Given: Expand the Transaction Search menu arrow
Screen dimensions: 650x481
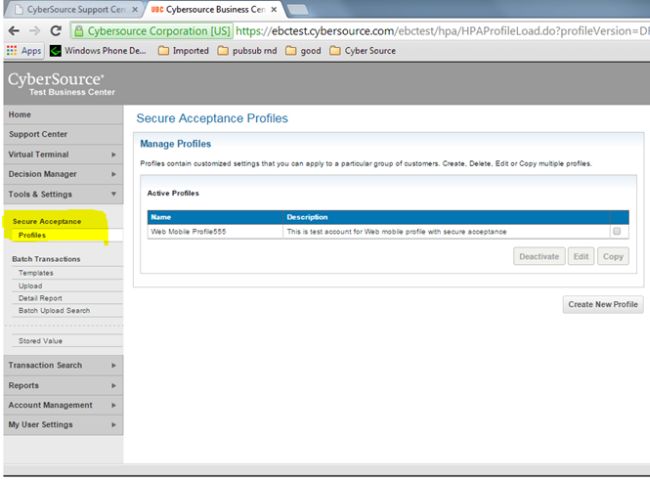Looking at the screenshot, I should pyautogui.click(x=114, y=365).
